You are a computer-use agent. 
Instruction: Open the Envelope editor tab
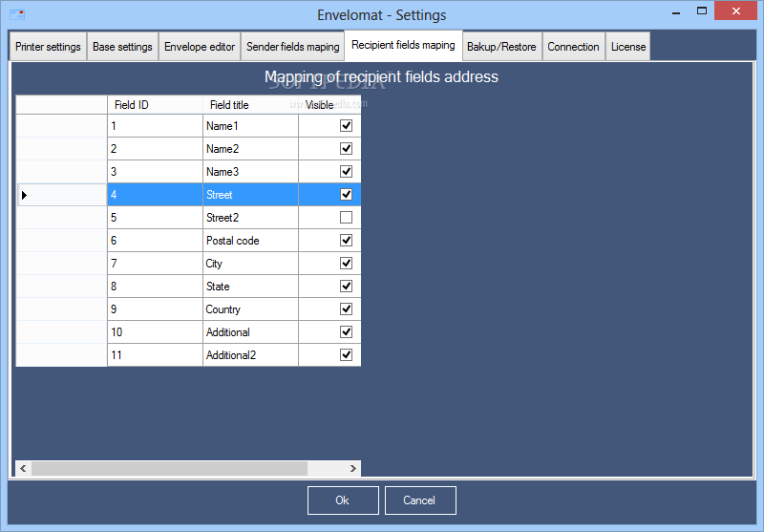(200, 47)
